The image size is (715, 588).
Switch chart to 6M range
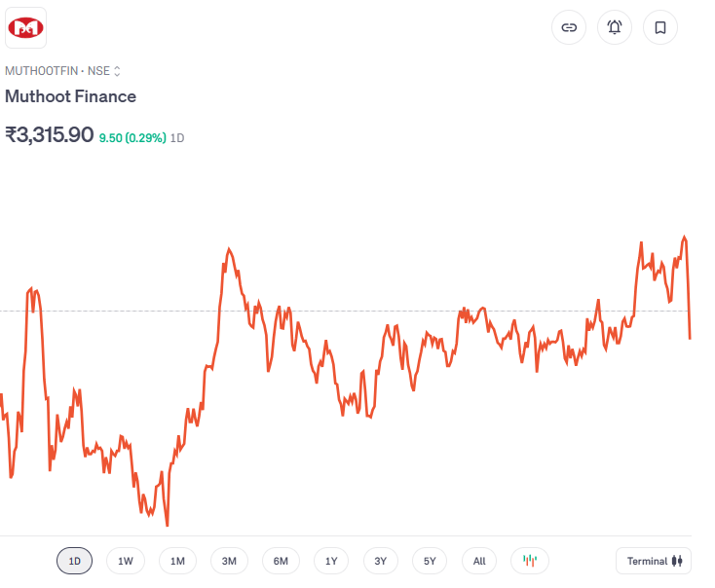(281, 561)
